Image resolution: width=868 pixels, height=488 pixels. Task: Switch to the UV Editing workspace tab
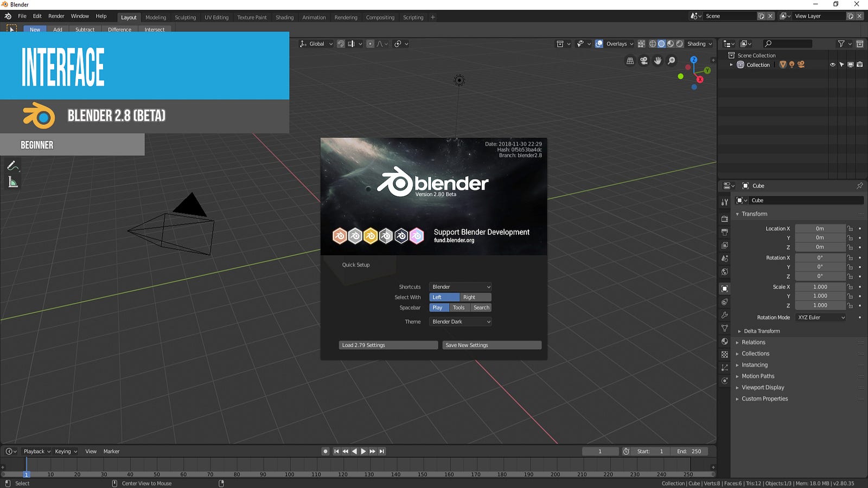click(216, 17)
